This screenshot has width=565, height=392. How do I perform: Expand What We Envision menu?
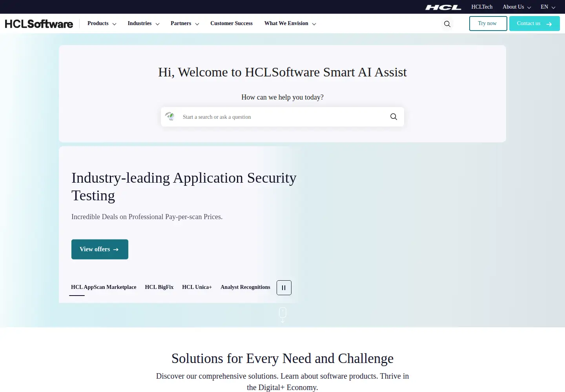(x=290, y=24)
